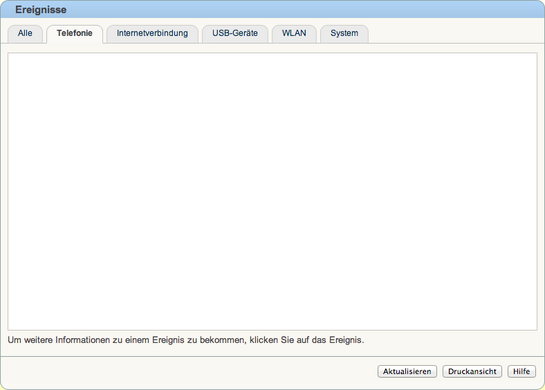This screenshot has width=545, height=390.
Task: Select the Telefonie tab
Action: (74, 34)
